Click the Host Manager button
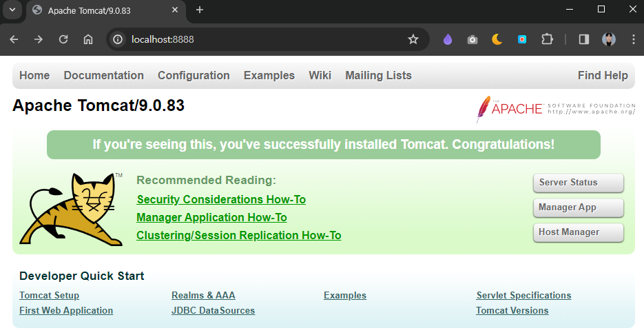 coord(579,233)
